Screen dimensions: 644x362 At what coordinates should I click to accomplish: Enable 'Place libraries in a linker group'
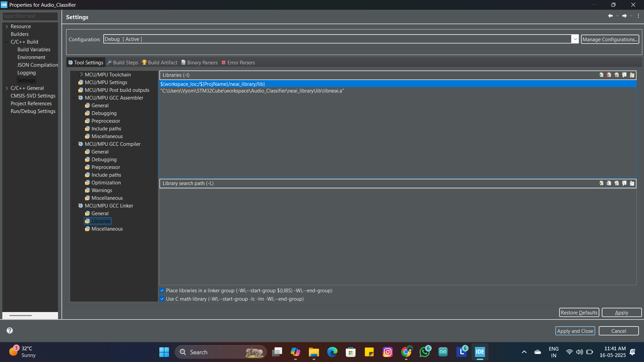162,290
